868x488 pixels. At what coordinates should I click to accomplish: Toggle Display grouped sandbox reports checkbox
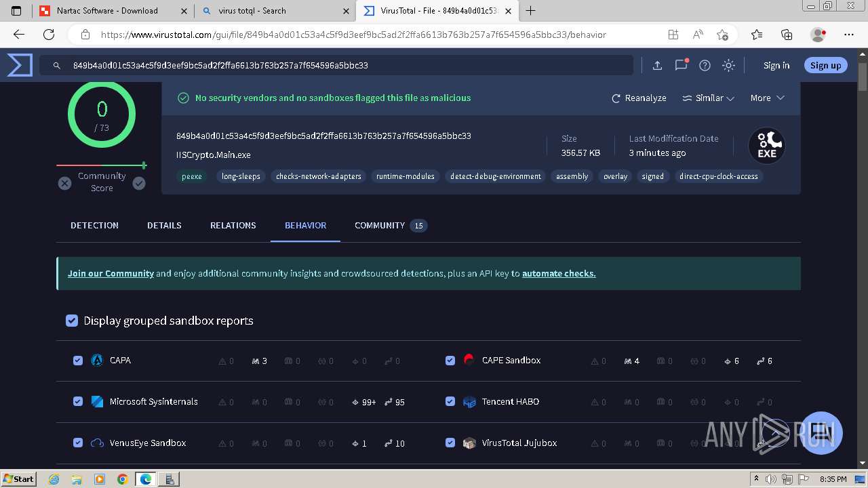click(72, 321)
